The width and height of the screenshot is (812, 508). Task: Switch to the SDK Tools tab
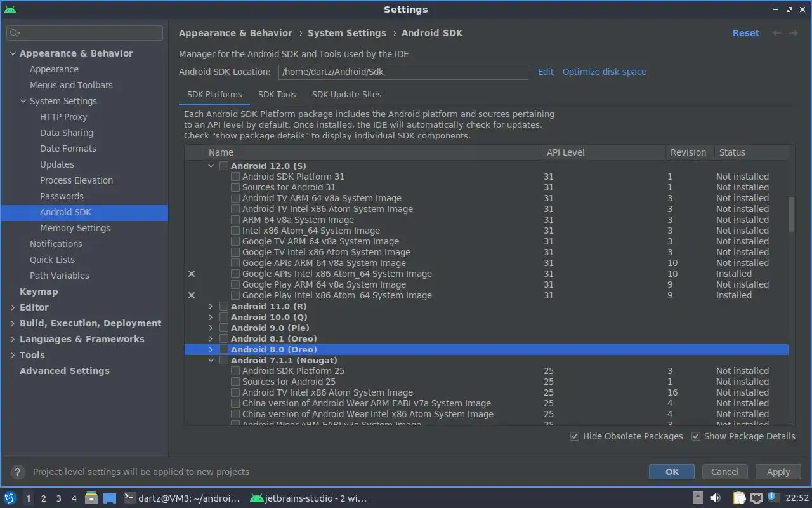277,94
